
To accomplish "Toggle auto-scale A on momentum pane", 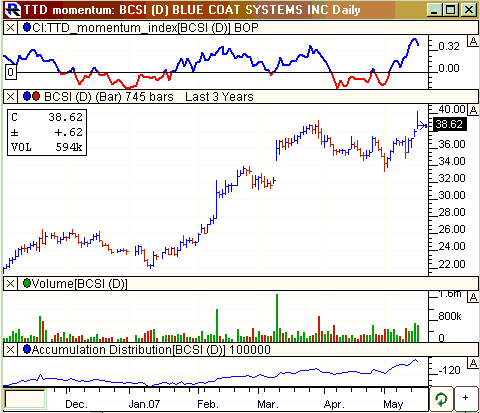I will tap(473, 41).
